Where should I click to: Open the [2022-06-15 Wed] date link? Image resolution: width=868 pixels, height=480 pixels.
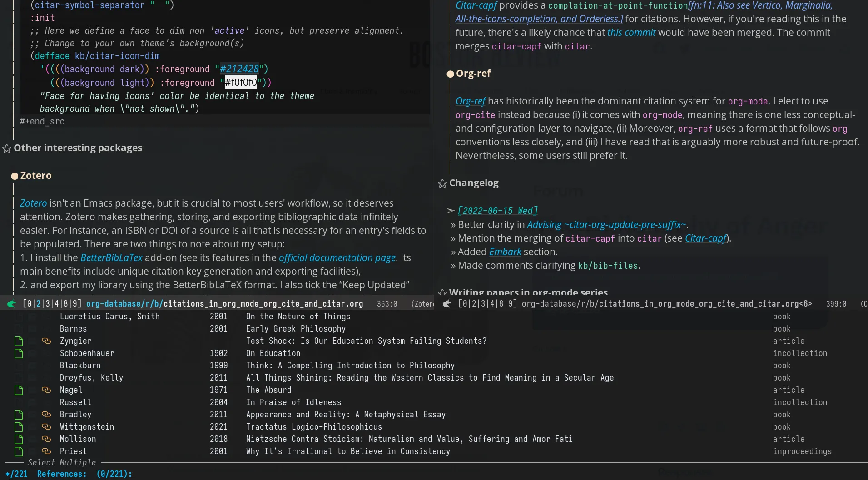[498, 211]
